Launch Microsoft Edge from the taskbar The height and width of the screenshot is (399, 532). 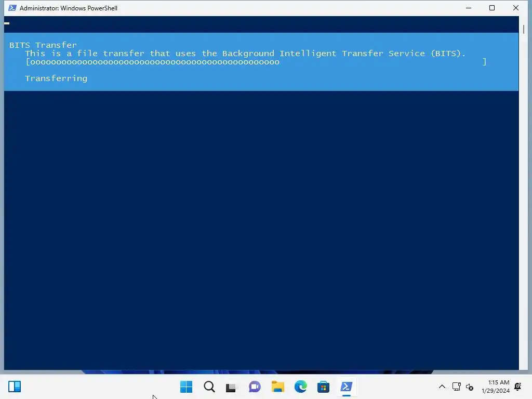[x=301, y=387]
